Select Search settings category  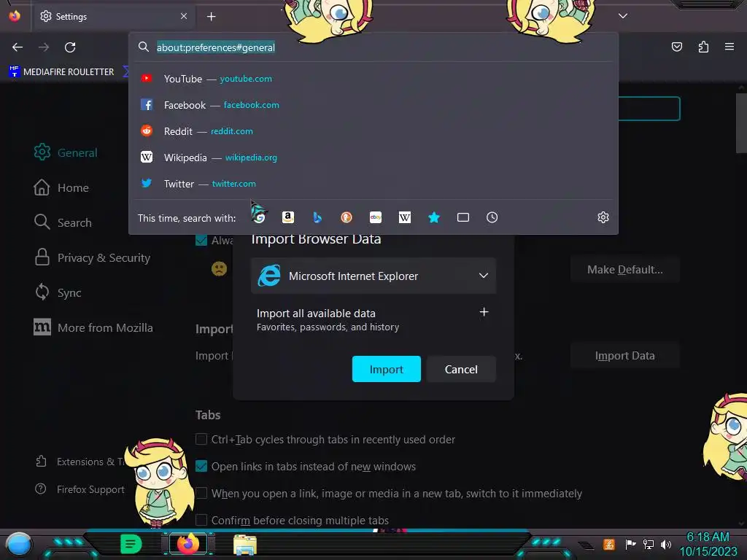[x=63, y=222]
